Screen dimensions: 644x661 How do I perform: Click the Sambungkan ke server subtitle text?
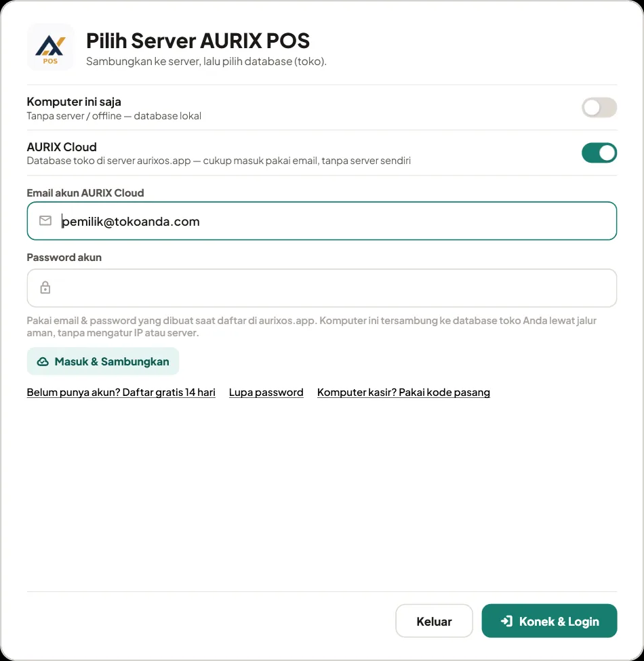[x=206, y=62]
